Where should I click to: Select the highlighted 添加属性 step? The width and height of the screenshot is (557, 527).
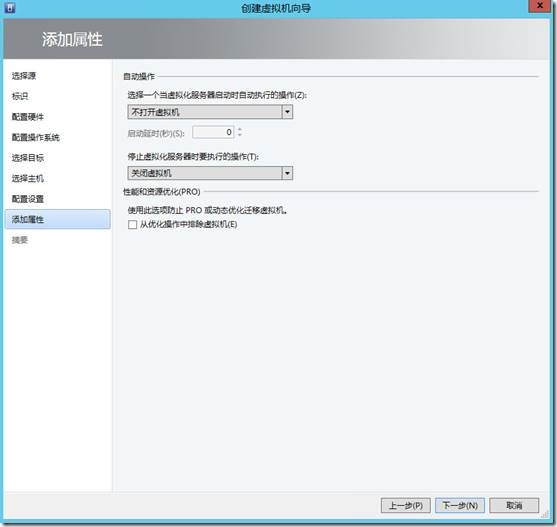pyautogui.click(x=58, y=219)
